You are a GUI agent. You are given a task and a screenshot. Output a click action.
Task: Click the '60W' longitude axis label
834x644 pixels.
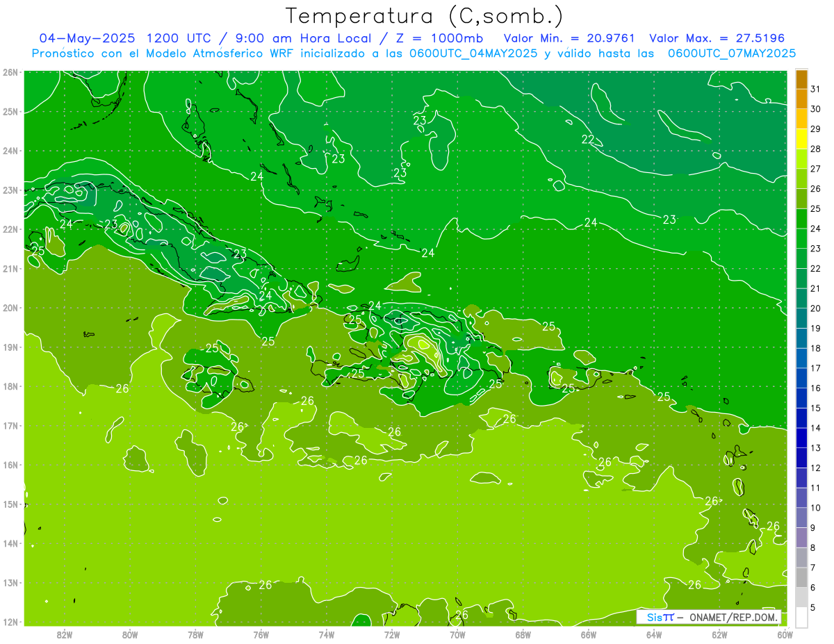tap(785, 634)
